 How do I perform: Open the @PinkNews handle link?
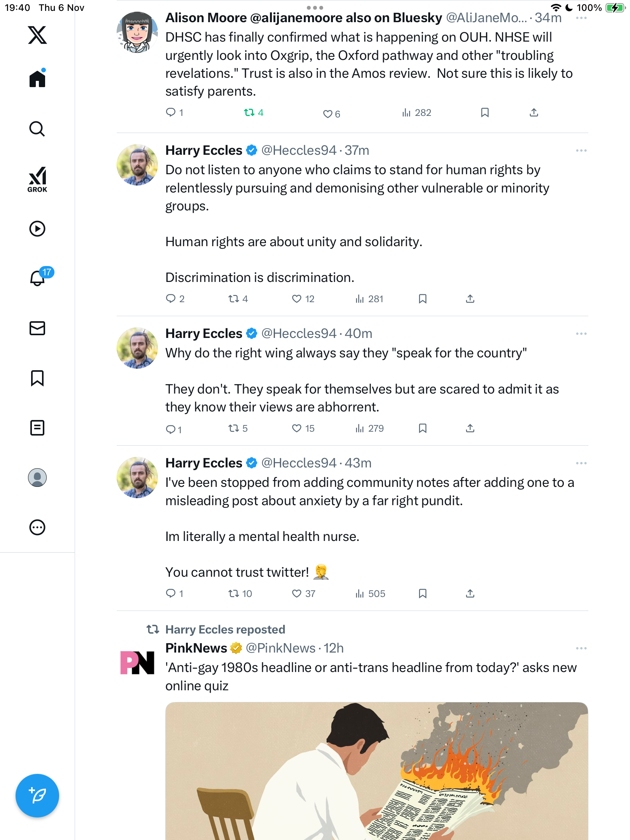(280, 648)
